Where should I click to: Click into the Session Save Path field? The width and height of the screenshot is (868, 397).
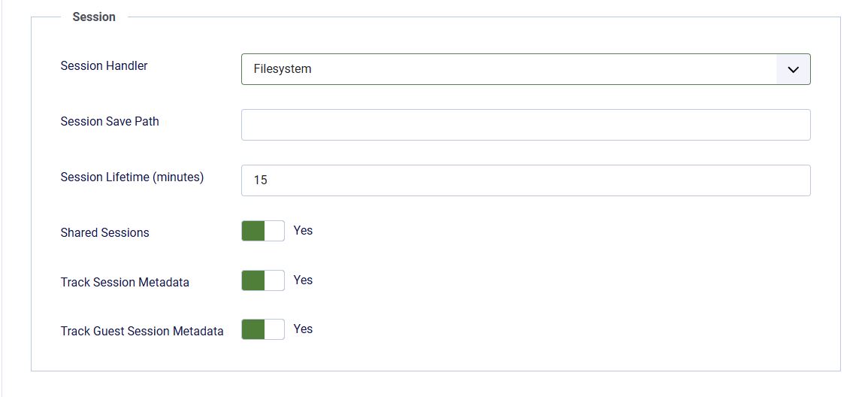(526, 125)
